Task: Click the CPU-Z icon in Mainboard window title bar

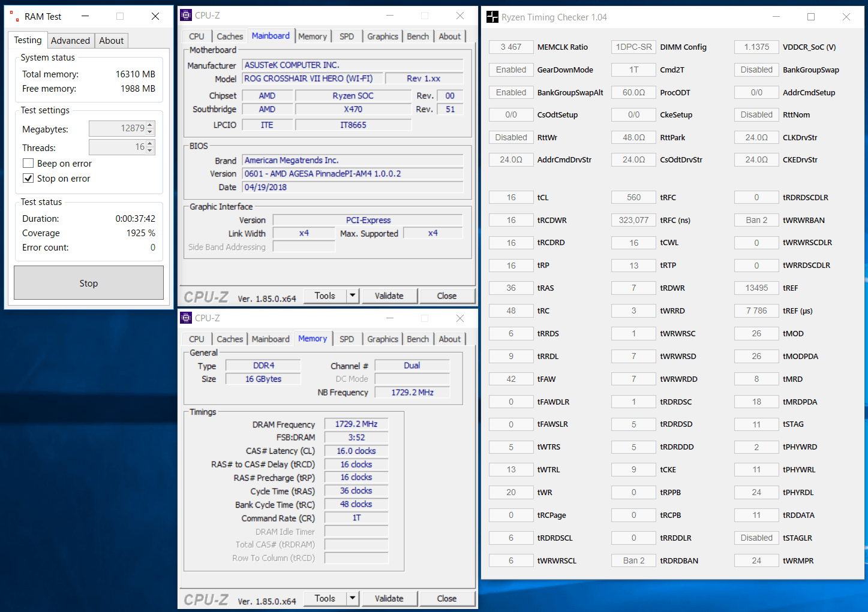Action: pos(186,16)
